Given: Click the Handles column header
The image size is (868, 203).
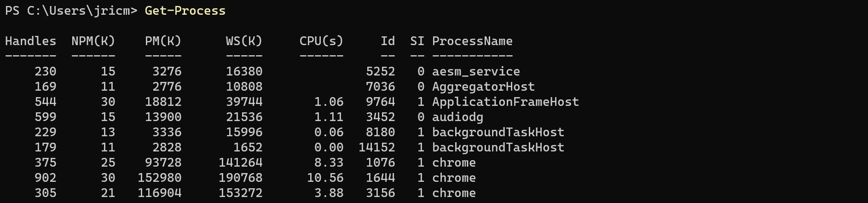Looking at the screenshot, I should [x=30, y=41].
